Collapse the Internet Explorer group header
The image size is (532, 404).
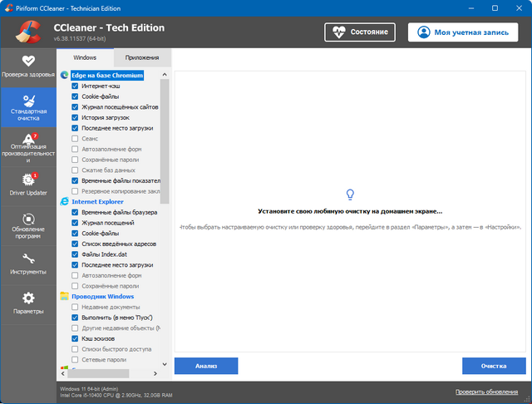(97, 202)
